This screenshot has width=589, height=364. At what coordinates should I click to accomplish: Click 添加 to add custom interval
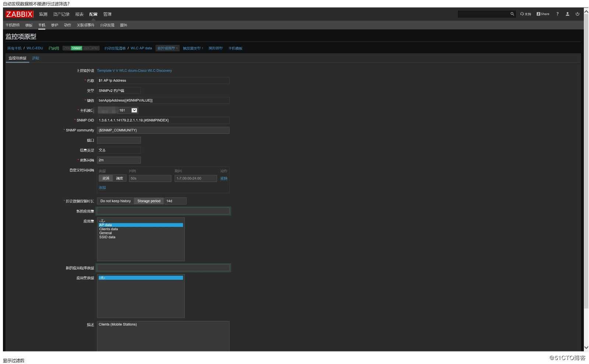[x=102, y=188]
